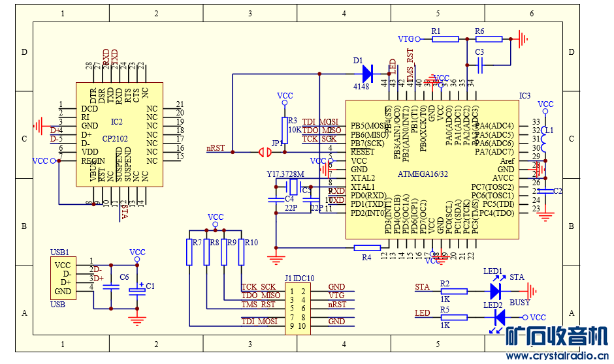
Task: Select the LED2 diode symbol
Action: [499, 318]
